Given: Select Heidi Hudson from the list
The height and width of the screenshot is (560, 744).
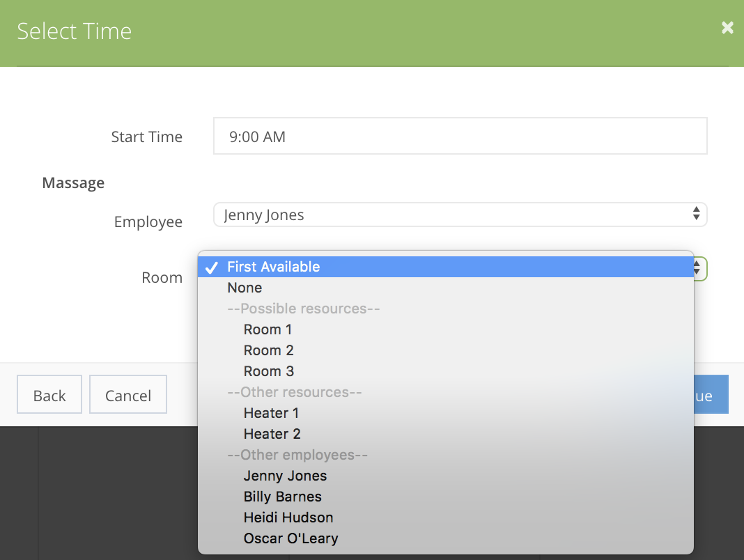Looking at the screenshot, I should [x=288, y=518].
